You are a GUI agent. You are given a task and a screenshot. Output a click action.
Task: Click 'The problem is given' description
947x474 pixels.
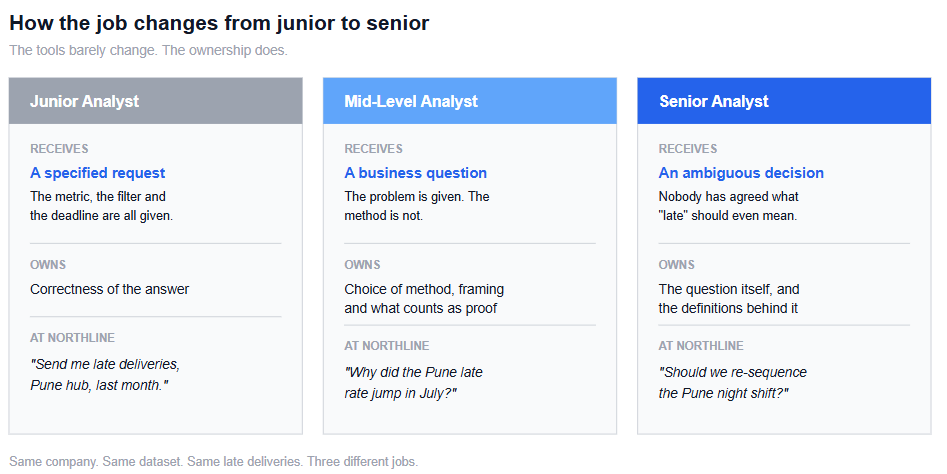pyautogui.click(x=417, y=206)
